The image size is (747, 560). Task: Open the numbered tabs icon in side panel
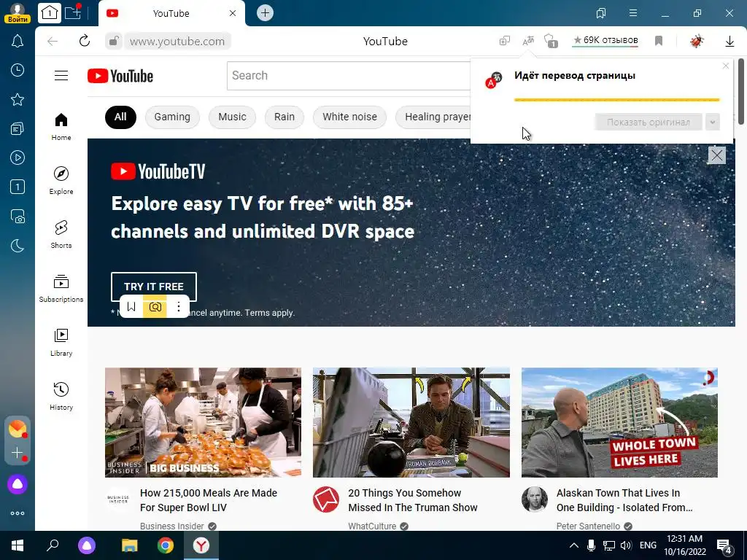pyautogui.click(x=18, y=187)
